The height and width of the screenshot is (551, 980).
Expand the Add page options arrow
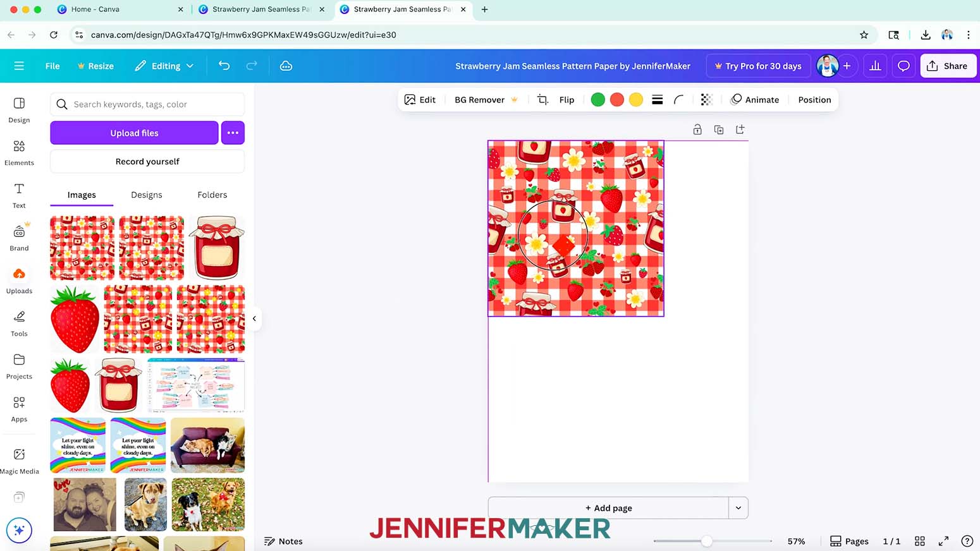[738, 508]
